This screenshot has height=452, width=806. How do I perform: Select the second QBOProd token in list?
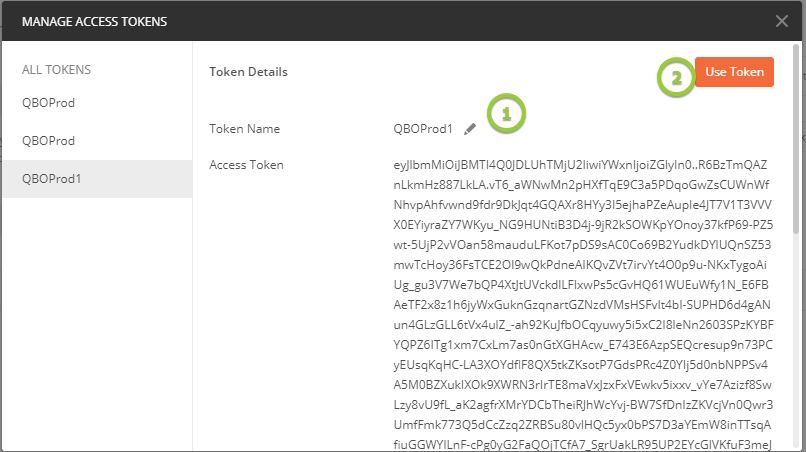tap(49, 141)
